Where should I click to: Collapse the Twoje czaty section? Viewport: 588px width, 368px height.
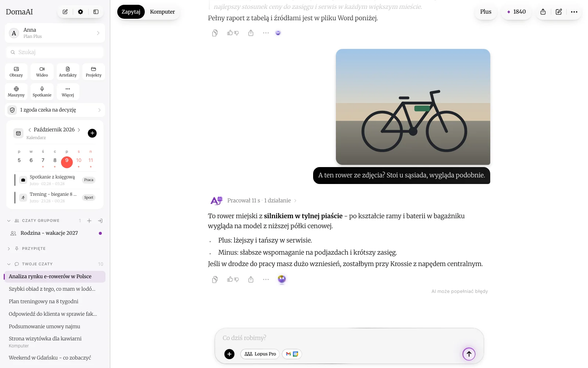[x=9, y=264]
